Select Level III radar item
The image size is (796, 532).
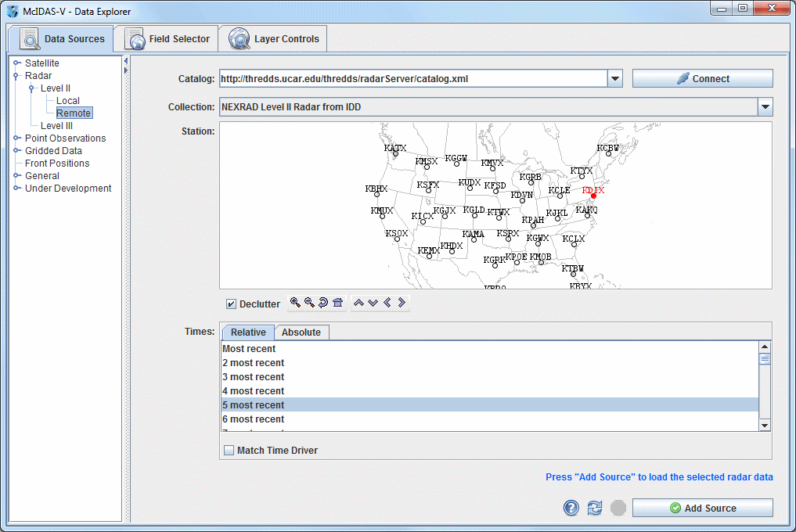point(56,126)
